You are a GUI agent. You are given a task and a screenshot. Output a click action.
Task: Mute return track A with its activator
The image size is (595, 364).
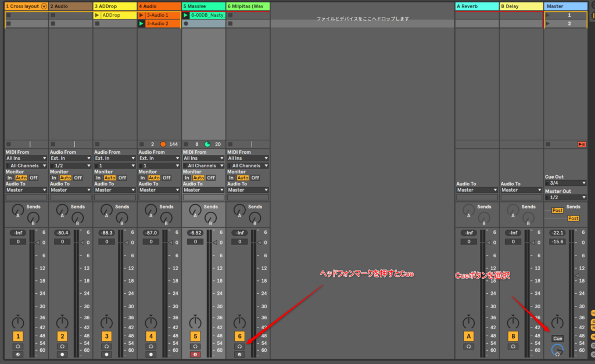[468, 336]
